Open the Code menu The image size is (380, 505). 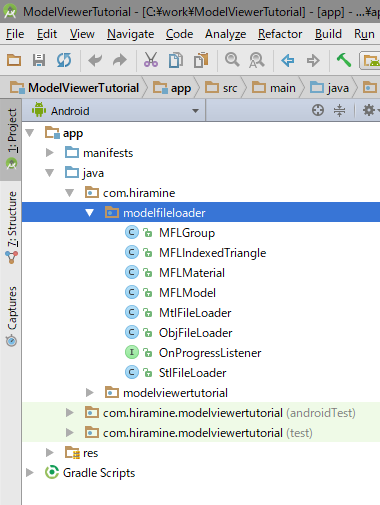(180, 34)
